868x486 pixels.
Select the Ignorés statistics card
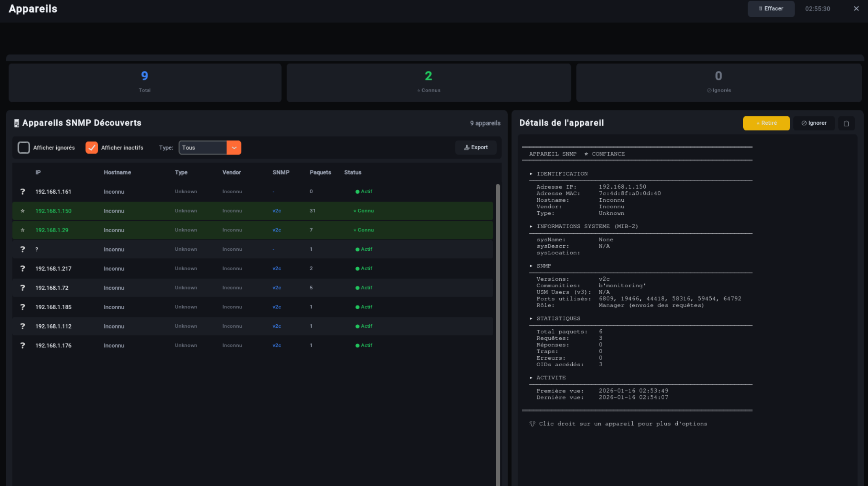(718, 82)
